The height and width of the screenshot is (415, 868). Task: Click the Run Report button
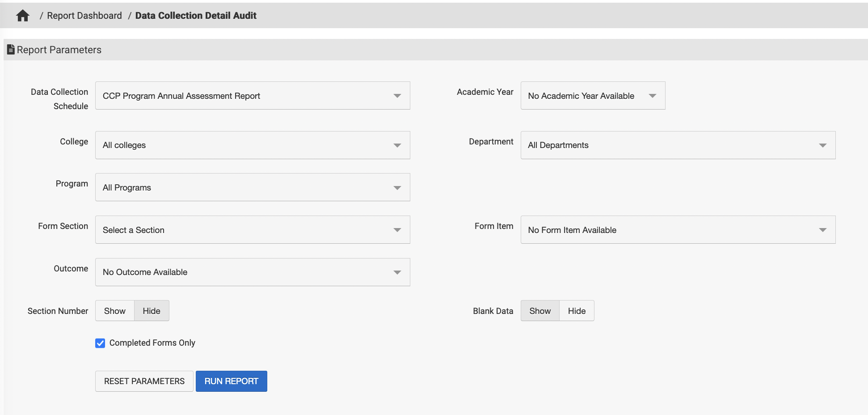point(231,381)
